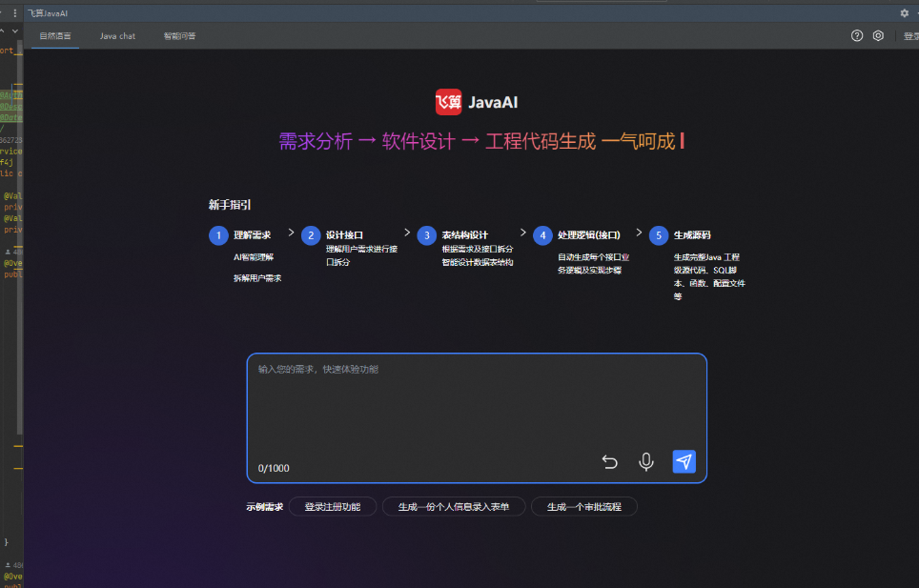Screen dimensions: 919x588
Task: Click the 智能设计数据表结构 description
Action: pyautogui.click(x=478, y=262)
